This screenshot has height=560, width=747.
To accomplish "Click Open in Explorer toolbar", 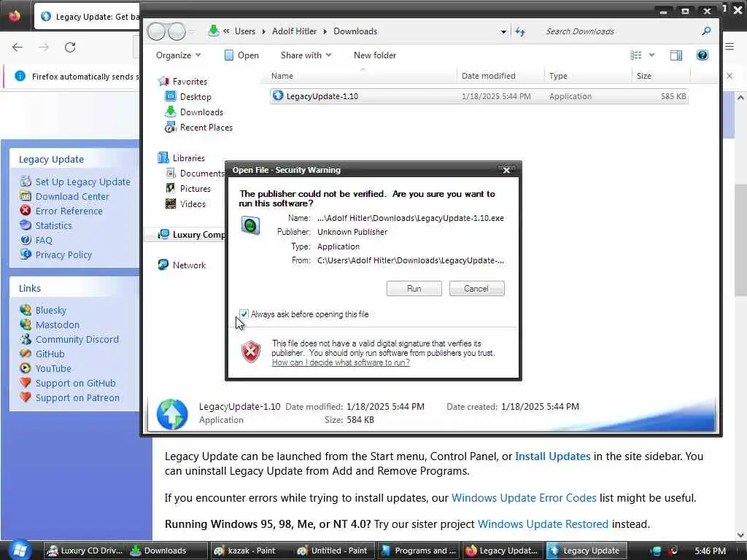I will pos(241,55).
